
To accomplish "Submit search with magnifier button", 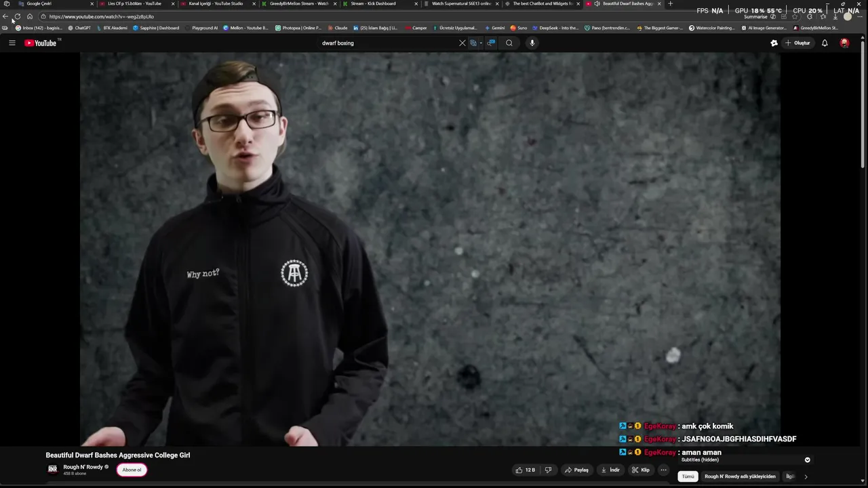I will 509,43.
